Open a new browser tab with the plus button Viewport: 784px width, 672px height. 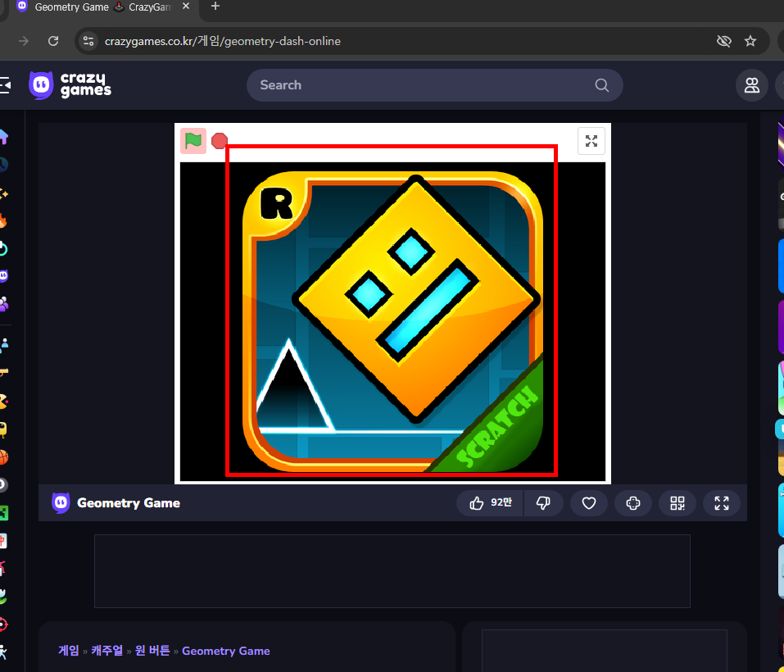[215, 7]
